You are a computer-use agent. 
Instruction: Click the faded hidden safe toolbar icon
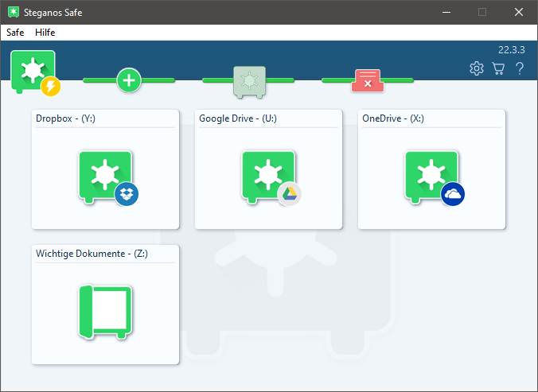coord(249,82)
